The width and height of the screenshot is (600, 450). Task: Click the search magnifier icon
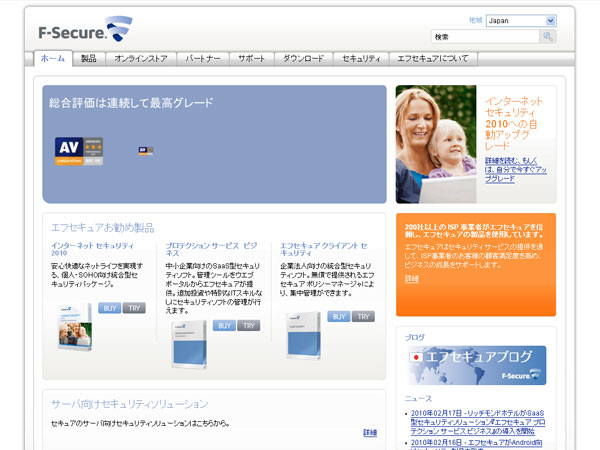[547, 36]
